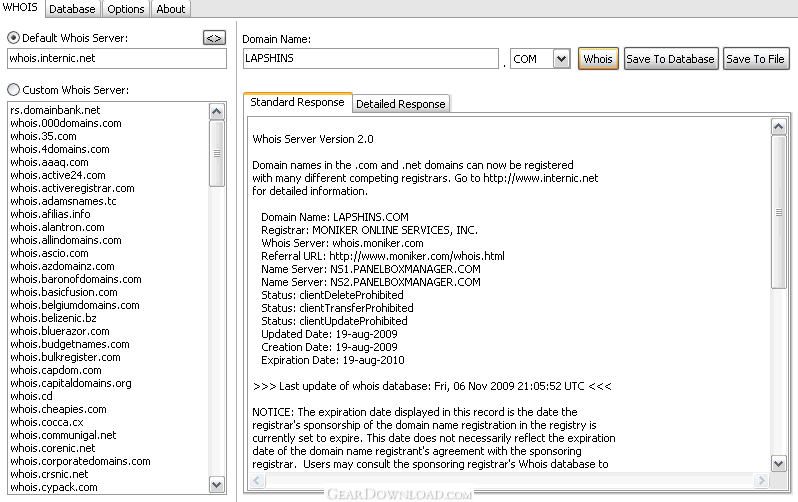Click response pane scroll left arrow
798x502 pixels.
coord(257,480)
